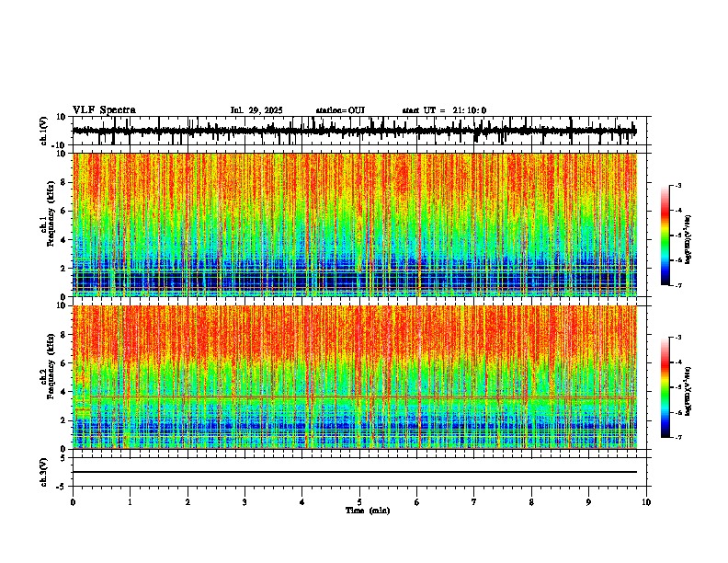Viewport: 728px width, 563px height.
Task: Click the "station=OUJ" header label
Action: [x=340, y=110]
